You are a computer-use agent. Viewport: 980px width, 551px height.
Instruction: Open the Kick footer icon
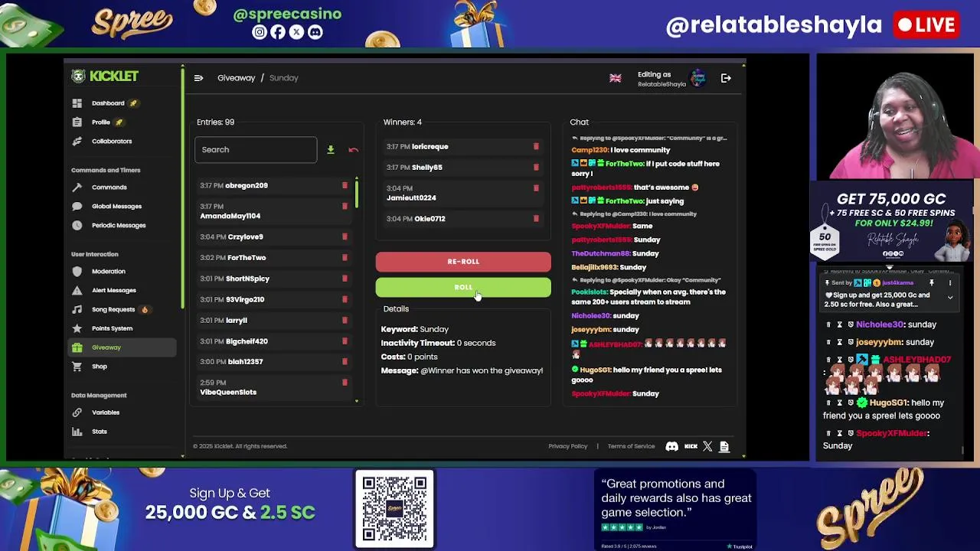pyautogui.click(x=691, y=446)
